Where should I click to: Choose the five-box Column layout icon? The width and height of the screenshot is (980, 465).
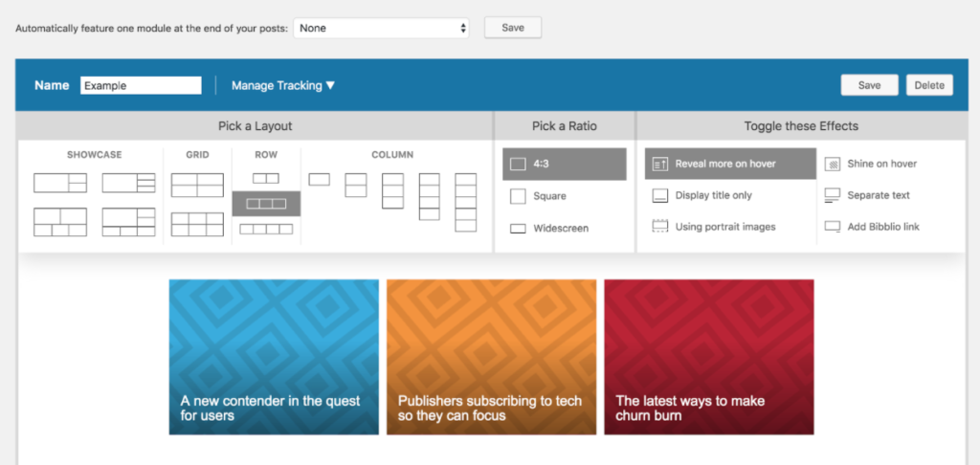[465, 202]
